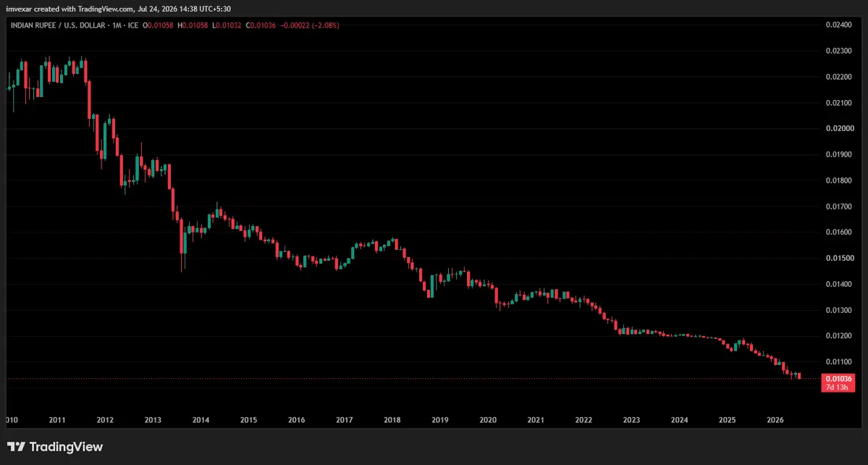The height and width of the screenshot is (465, 868).
Task: Click the 0.01600 price axis label
Action: pyautogui.click(x=838, y=232)
